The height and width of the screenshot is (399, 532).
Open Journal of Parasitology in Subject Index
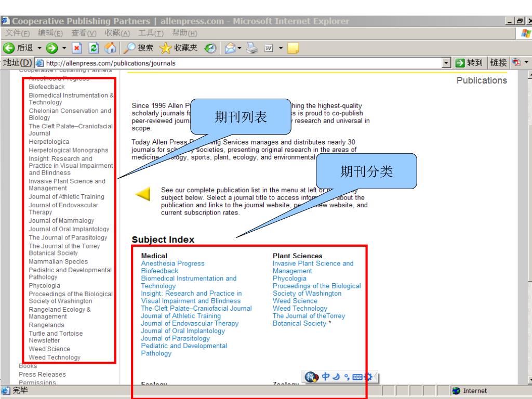click(176, 339)
